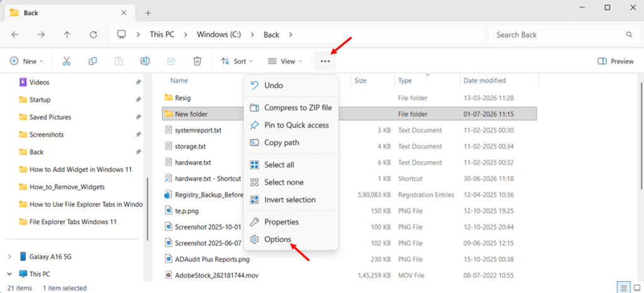The height and width of the screenshot is (293, 644).
Task: Click the pin icon beside Saved Pictures
Action: point(138,118)
